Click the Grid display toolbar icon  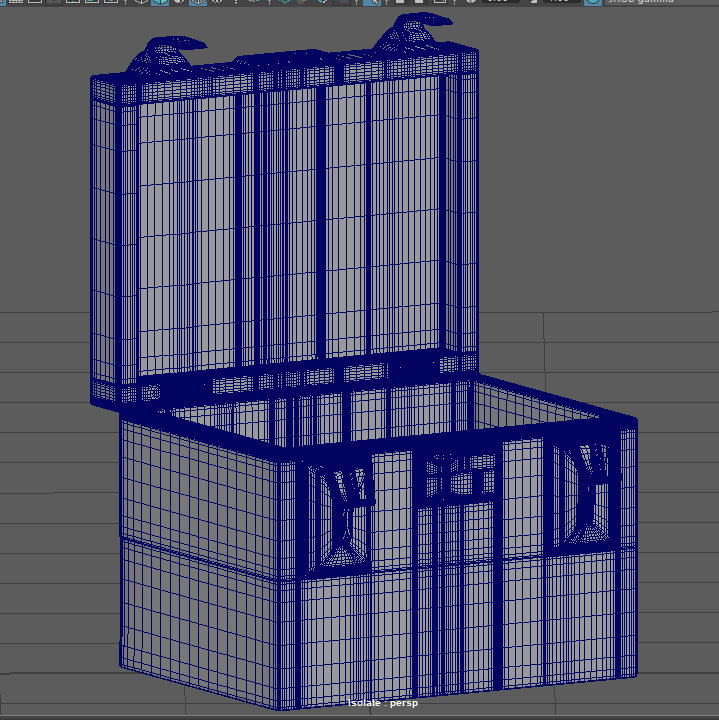[x=15, y=2]
